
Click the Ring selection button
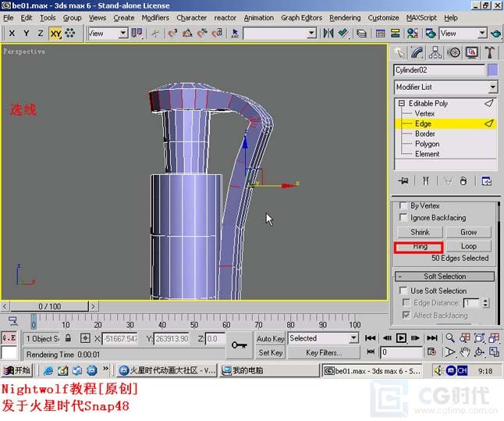(x=420, y=246)
